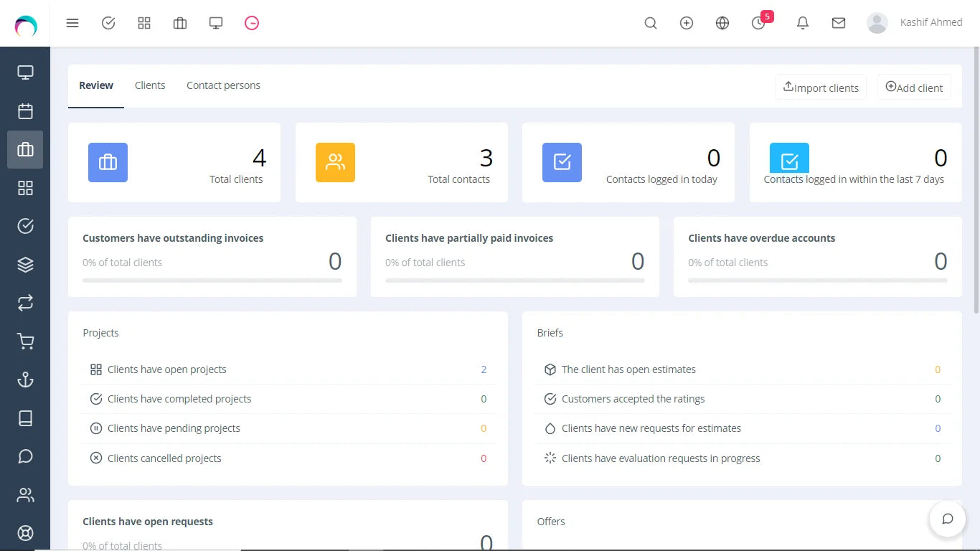980x551 pixels.
Task: Open the four-squares grid icon in top bar
Action: tap(144, 23)
